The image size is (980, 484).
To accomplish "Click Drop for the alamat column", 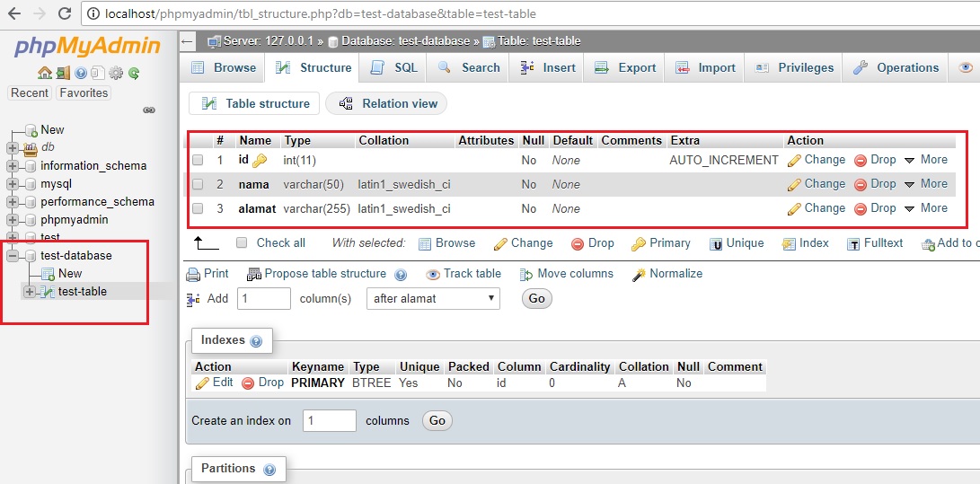I will (x=875, y=208).
